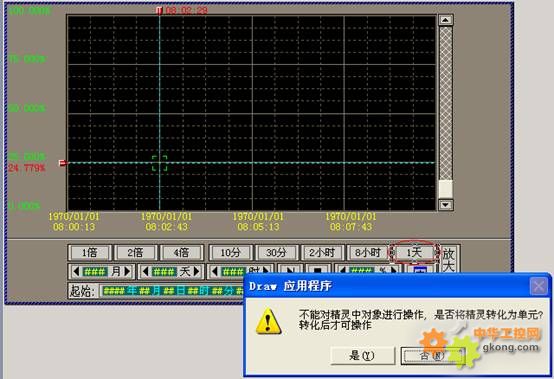Click the vertical scrollbar thumb
The width and height of the screenshot is (554, 379).
(446, 189)
